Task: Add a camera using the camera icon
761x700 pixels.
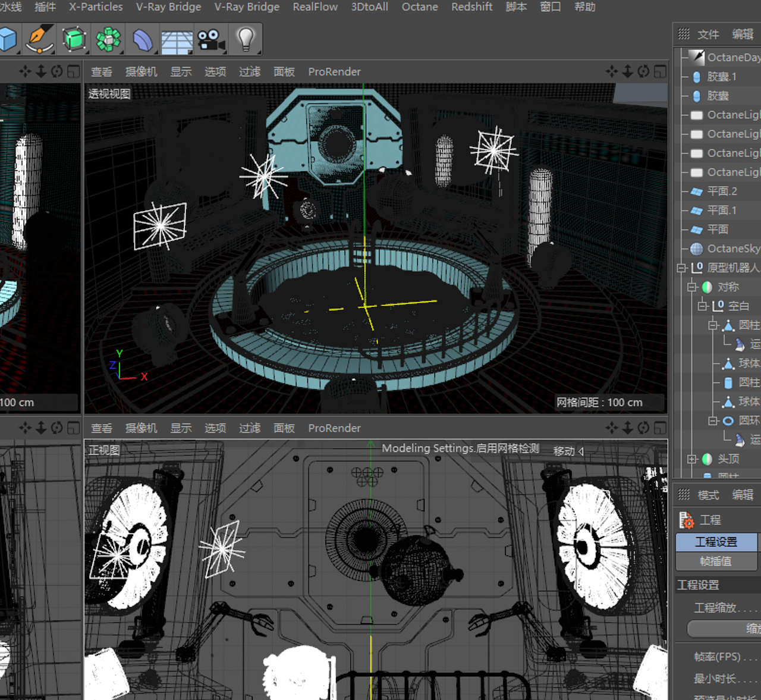Action: (210, 39)
